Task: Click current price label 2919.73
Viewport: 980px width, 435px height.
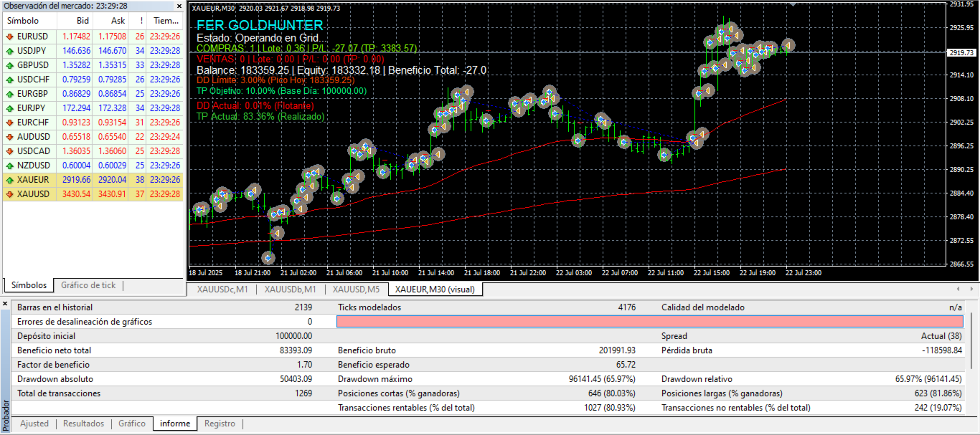Action: click(961, 52)
